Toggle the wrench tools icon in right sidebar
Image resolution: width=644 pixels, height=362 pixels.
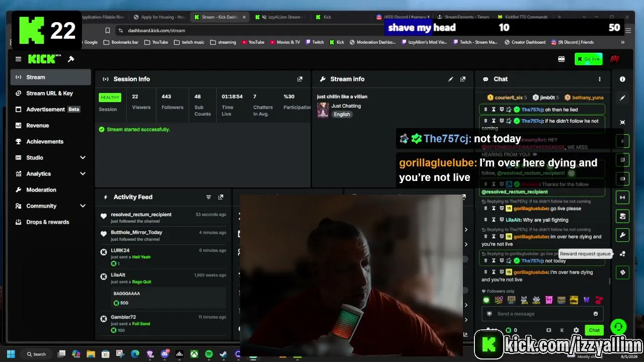[622, 235]
